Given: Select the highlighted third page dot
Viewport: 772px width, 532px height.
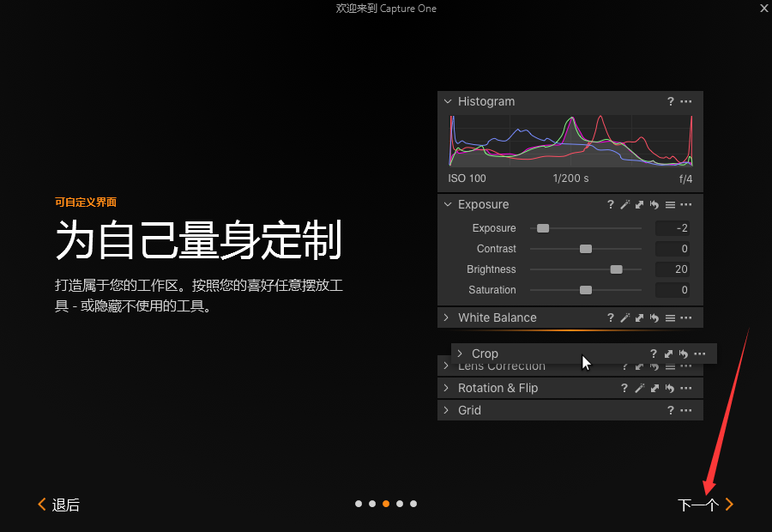Looking at the screenshot, I should coord(386,504).
